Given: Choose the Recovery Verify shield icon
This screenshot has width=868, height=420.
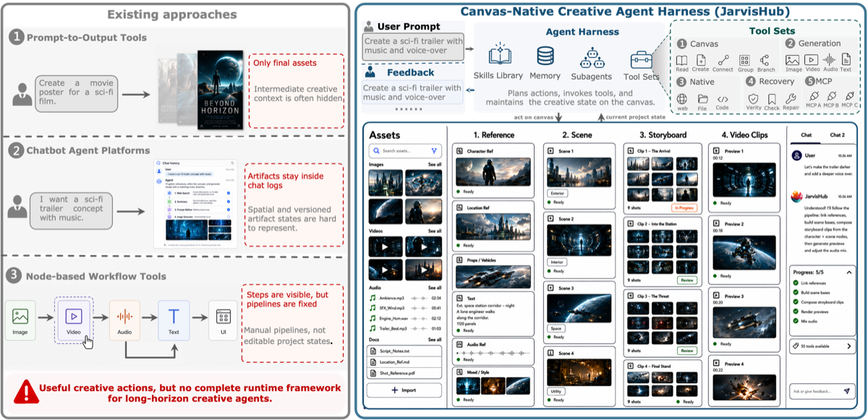Looking at the screenshot, I should click(752, 98).
